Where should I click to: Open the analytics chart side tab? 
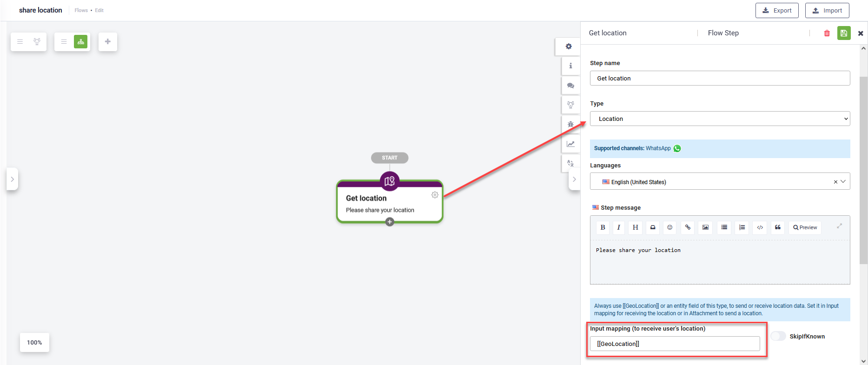(x=570, y=144)
